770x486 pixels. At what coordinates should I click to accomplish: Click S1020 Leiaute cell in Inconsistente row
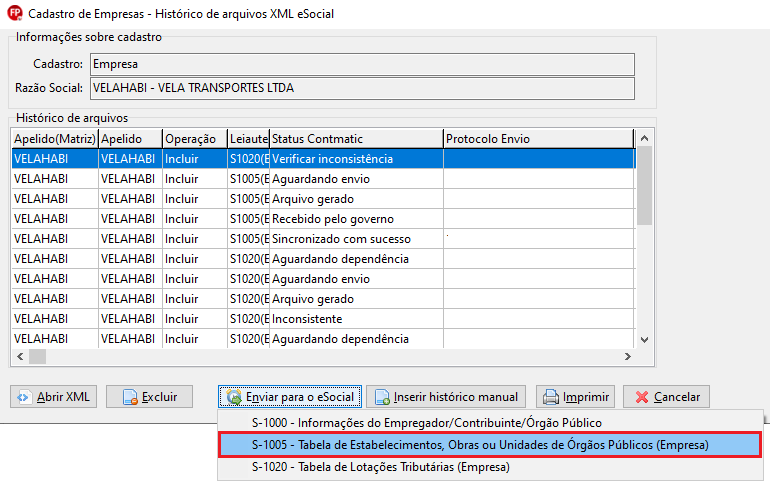[x=248, y=319]
